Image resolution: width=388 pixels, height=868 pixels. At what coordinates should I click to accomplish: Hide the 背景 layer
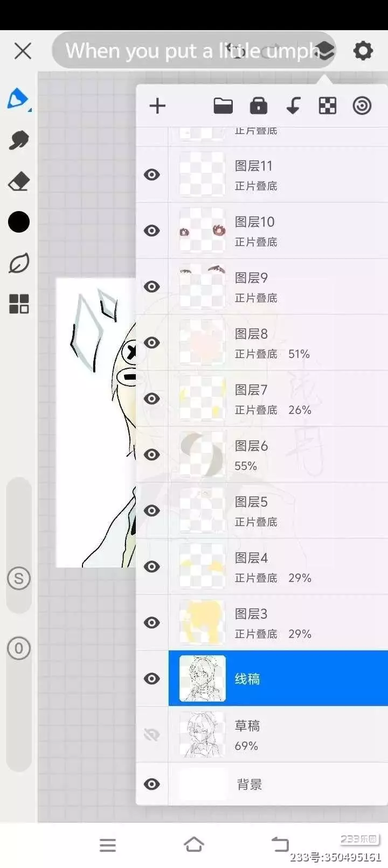tap(152, 784)
